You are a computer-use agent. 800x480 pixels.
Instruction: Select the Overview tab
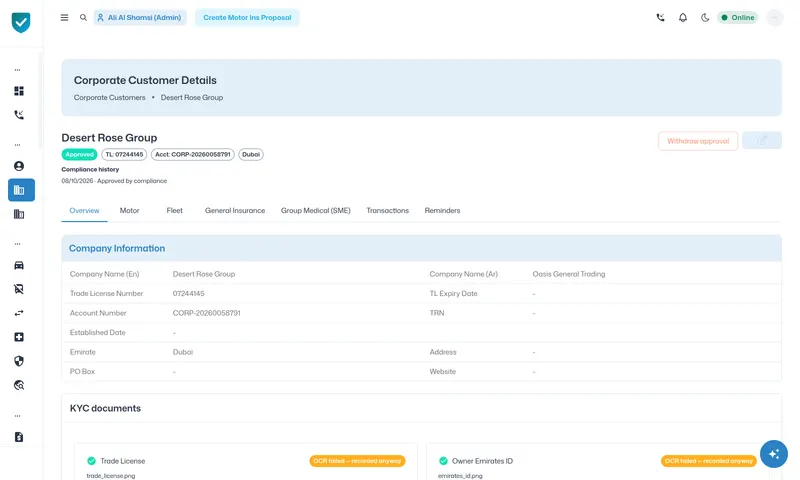84,211
